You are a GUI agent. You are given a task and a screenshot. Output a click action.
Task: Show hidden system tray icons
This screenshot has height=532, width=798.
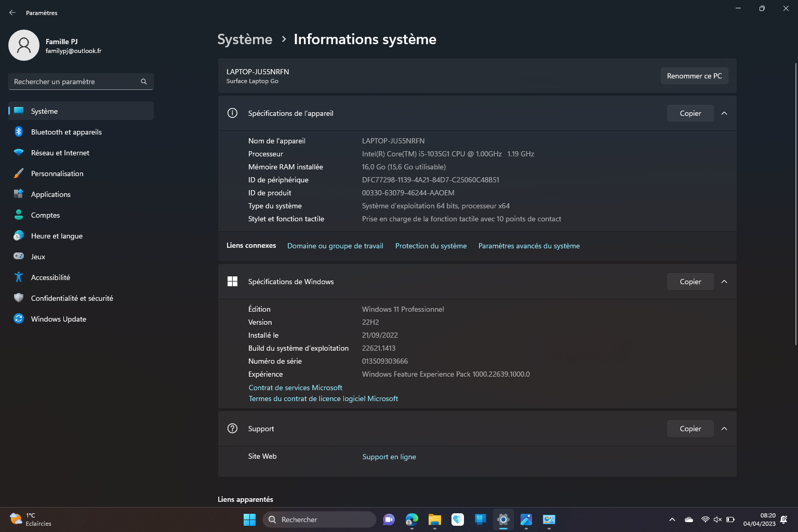click(672, 520)
